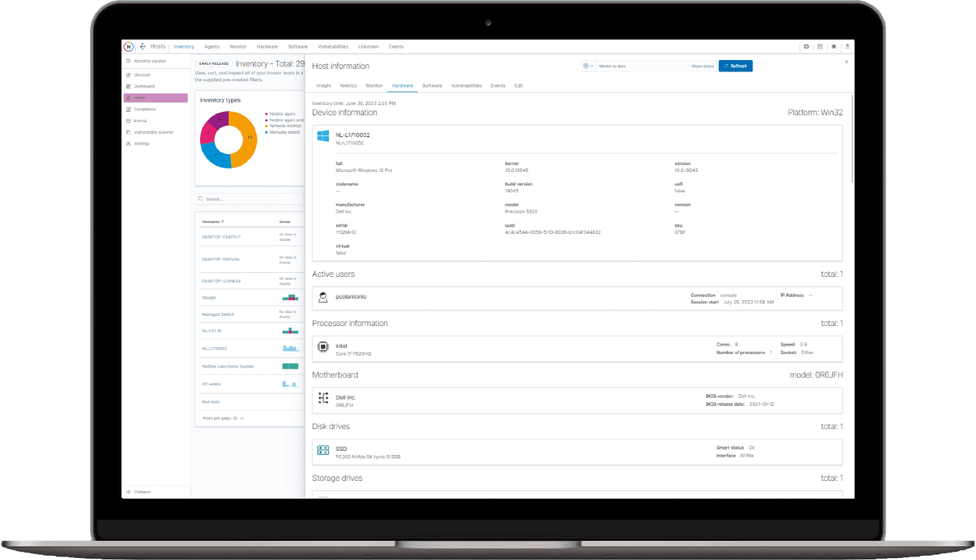
Task: Open the Dashboard from the sidebar
Action: [143, 86]
